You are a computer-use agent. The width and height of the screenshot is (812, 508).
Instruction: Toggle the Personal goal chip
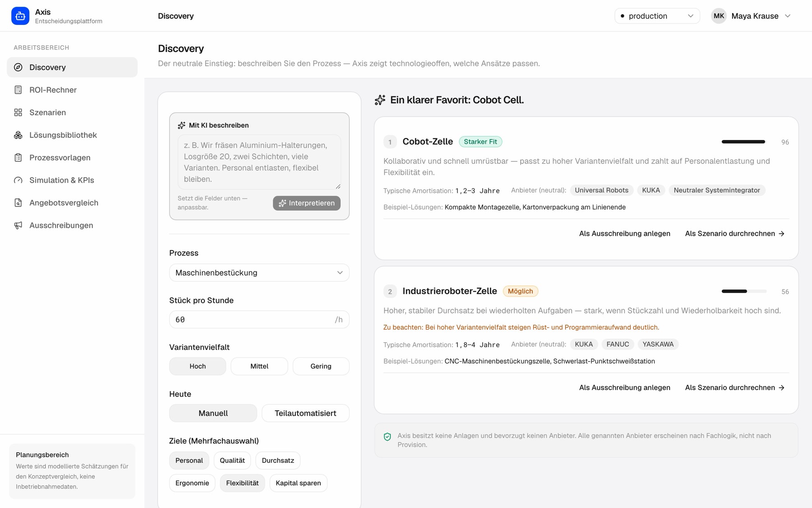[x=189, y=461]
